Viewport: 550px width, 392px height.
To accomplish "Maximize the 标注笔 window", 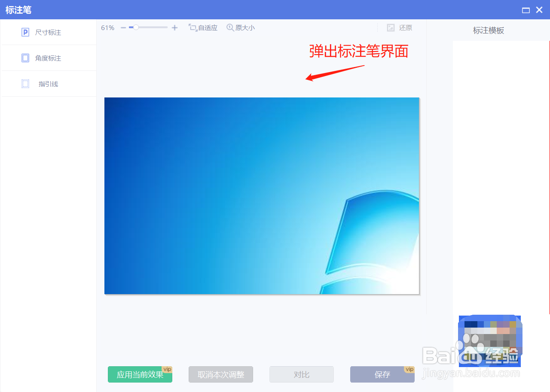I will [526, 10].
